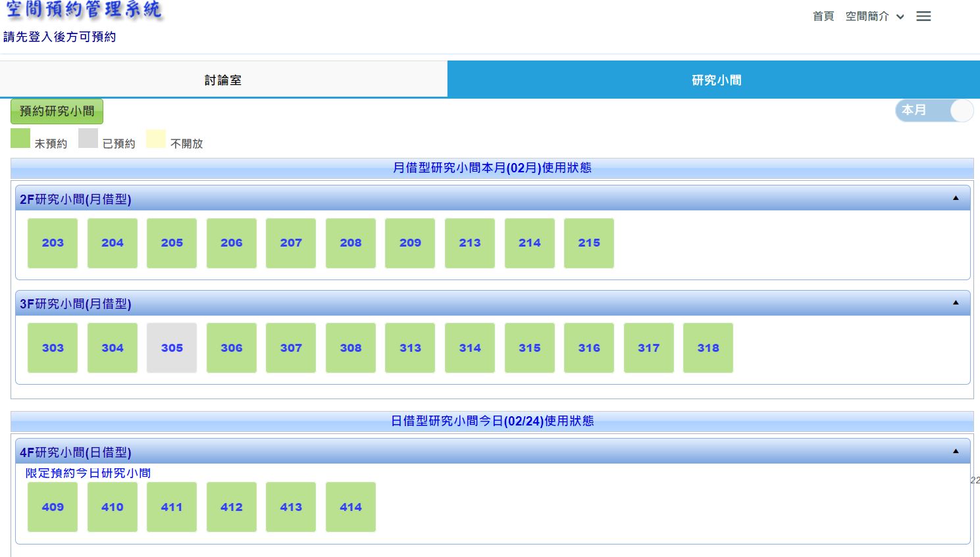Image resolution: width=980 pixels, height=557 pixels.
Task: Collapse the 3F研究小間(月借型) panel arrow
Action: 956,303
